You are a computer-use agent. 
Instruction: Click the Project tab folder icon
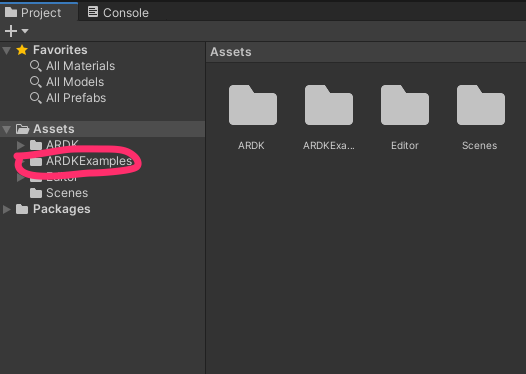point(11,12)
